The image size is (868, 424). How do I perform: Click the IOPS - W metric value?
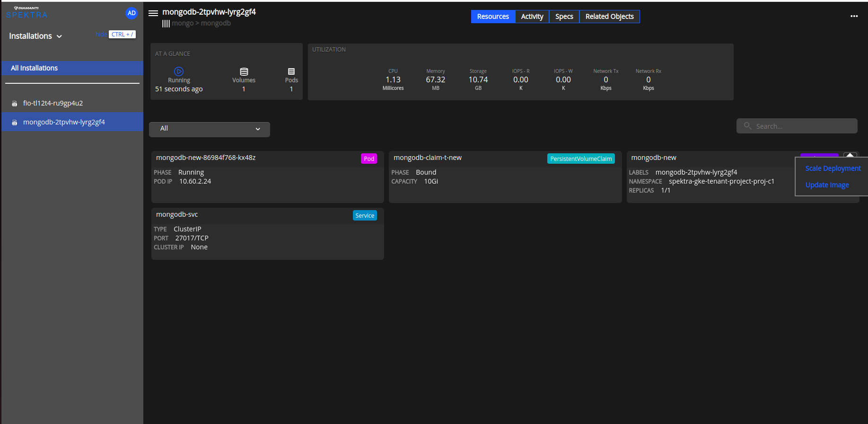coord(563,79)
